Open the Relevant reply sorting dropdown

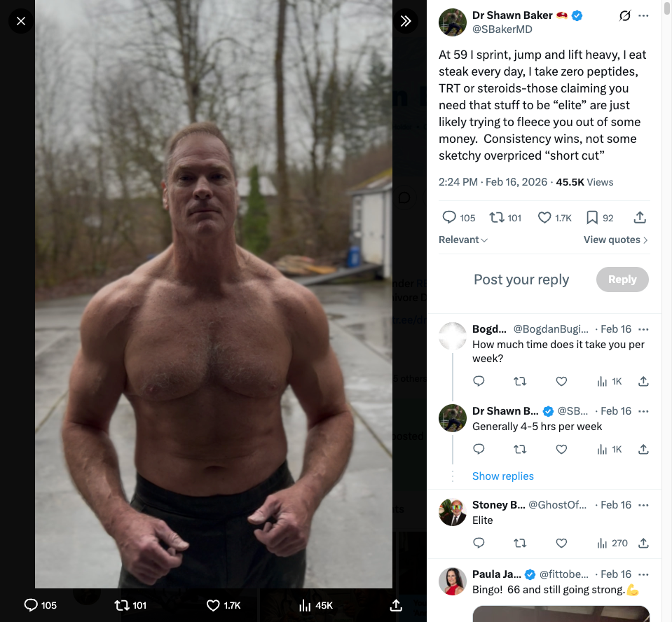point(463,240)
